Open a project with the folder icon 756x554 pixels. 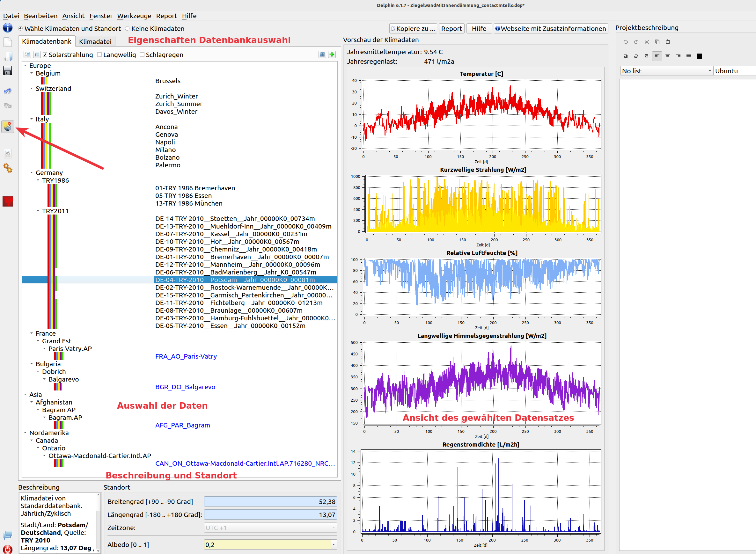pyautogui.click(x=7, y=56)
